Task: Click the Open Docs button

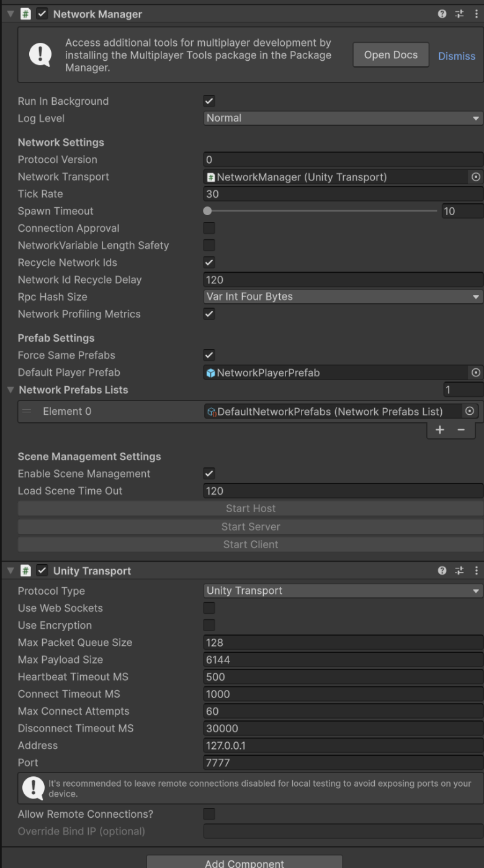Action: tap(391, 55)
